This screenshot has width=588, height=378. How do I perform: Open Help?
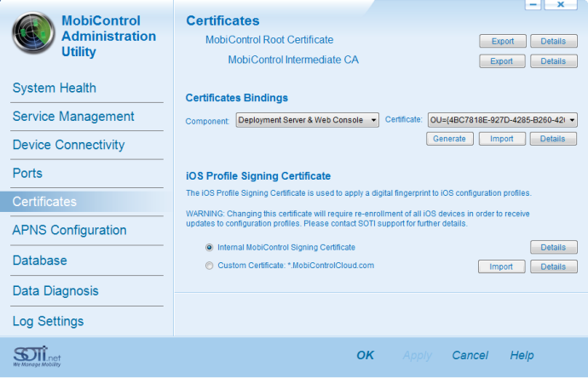point(522,355)
